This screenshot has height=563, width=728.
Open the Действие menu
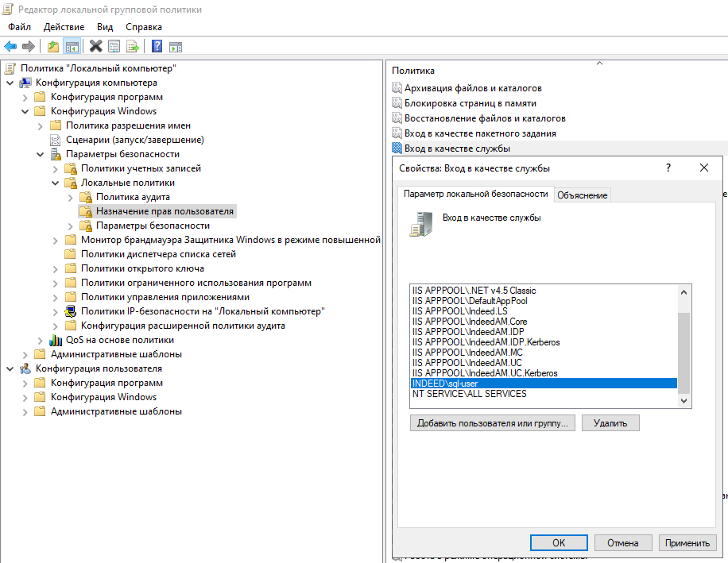click(64, 27)
